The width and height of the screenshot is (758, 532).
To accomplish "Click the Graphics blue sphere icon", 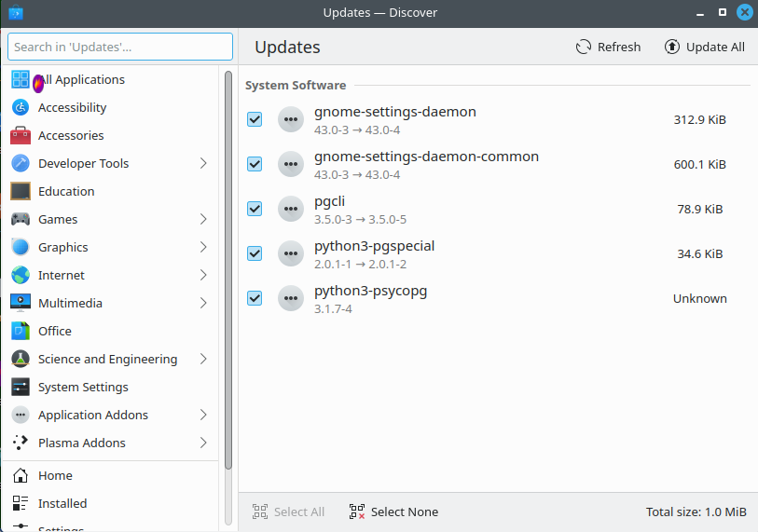I will (x=21, y=247).
